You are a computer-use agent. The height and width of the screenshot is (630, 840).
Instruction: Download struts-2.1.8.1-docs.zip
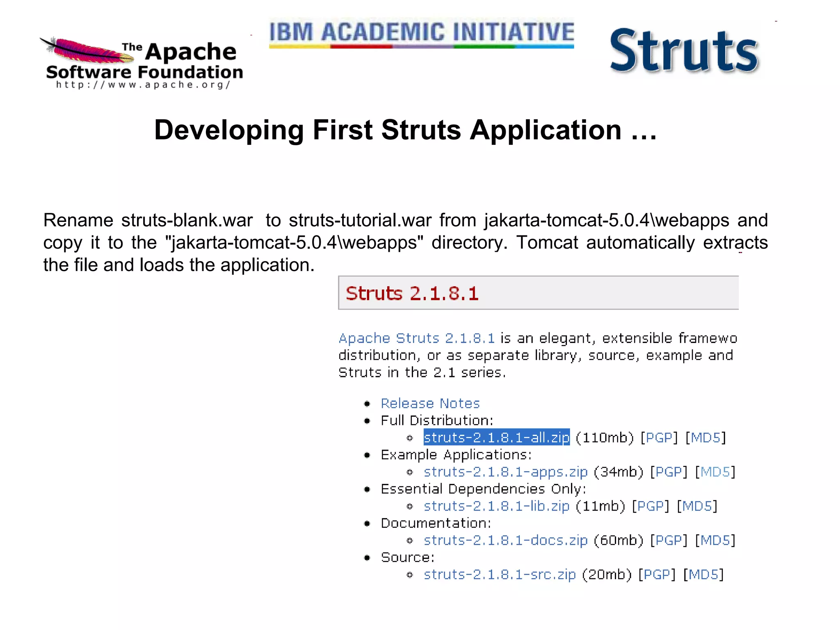[506, 540]
